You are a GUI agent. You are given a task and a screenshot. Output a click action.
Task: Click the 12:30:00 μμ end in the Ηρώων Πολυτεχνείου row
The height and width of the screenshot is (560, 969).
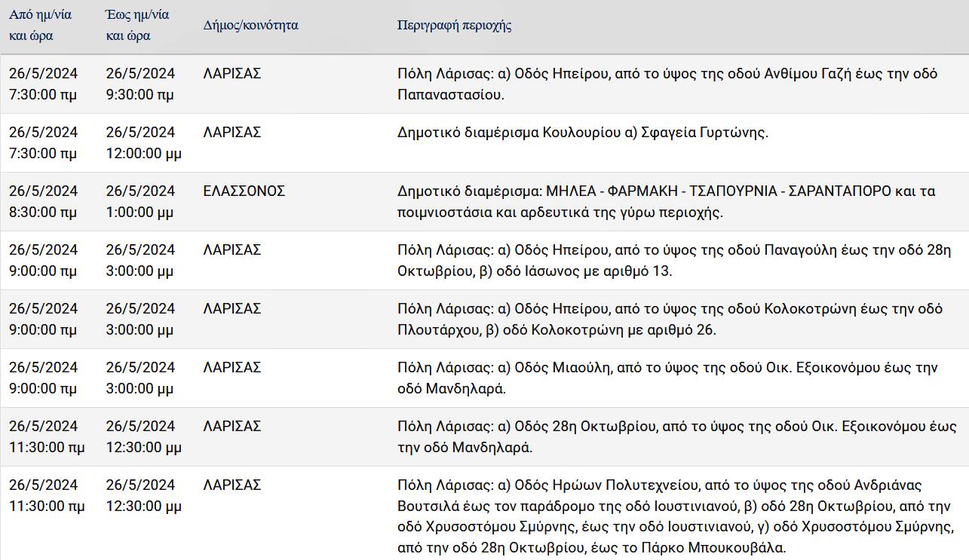[144, 495]
